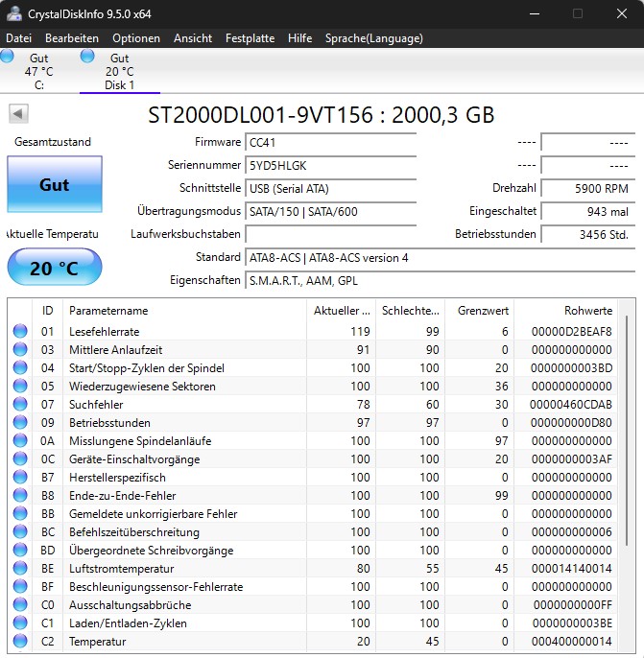
Task: Click the Grenzwert value 99 of Ende-zu-Ende-Fehler
Action: click(x=501, y=496)
